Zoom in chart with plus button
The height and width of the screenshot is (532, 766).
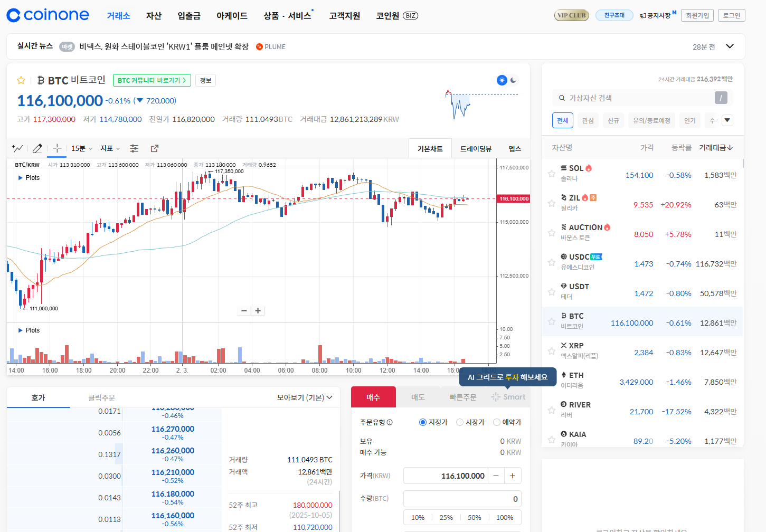258,311
